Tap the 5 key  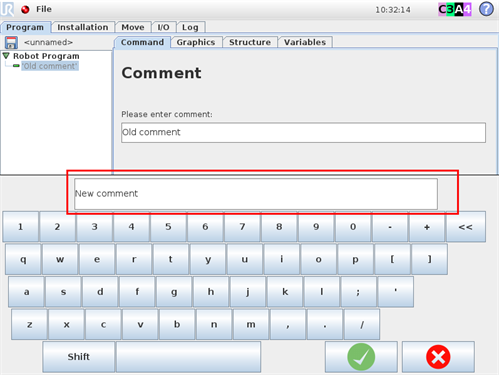pos(169,227)
